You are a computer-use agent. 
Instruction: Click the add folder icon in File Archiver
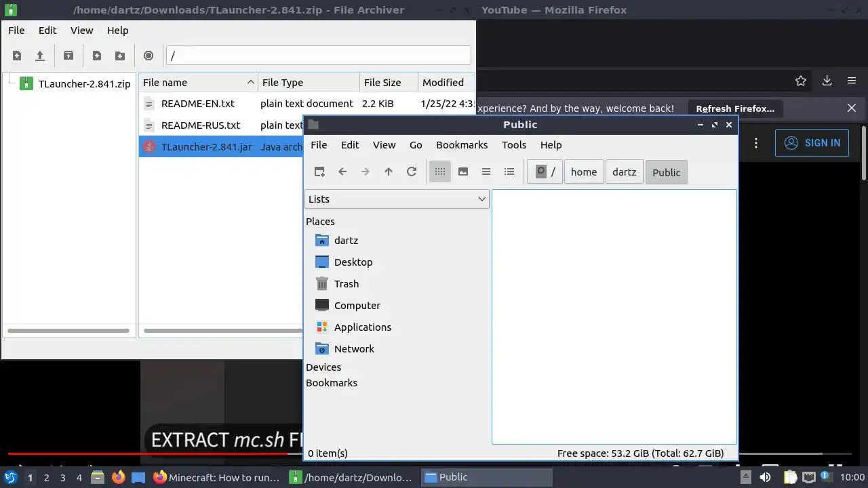tap(120, 56)
